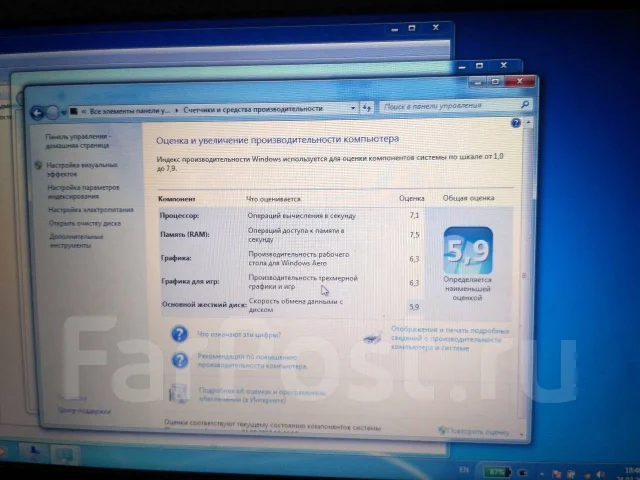Click question icon beside 'Рекомендации по повышению'
Image resolution: width=640 pixels, height=480 pixels.
click(x=180, y=360)
